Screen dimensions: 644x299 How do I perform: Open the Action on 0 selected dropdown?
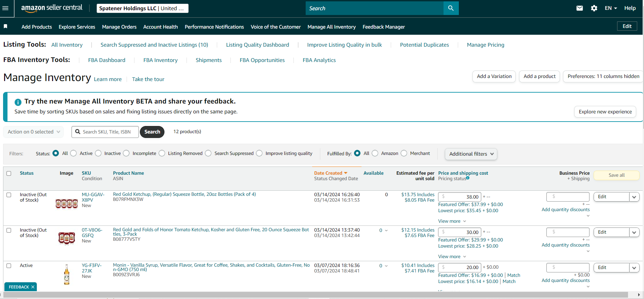coord(33,132)
